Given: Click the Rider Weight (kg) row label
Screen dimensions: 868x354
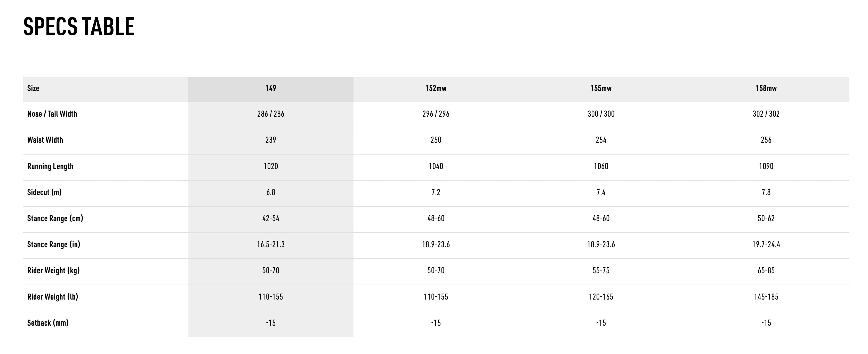Looking at the screenshot, I should (54, 271).
